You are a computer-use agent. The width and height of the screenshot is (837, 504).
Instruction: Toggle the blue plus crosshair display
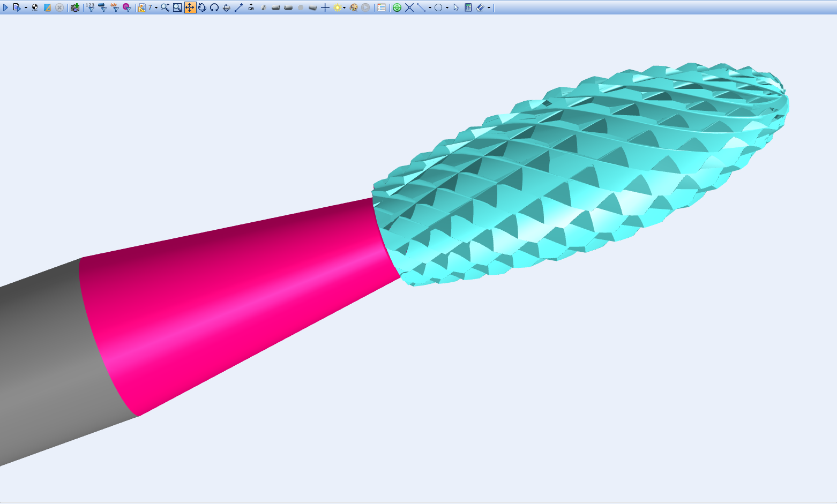coord(325,7)
